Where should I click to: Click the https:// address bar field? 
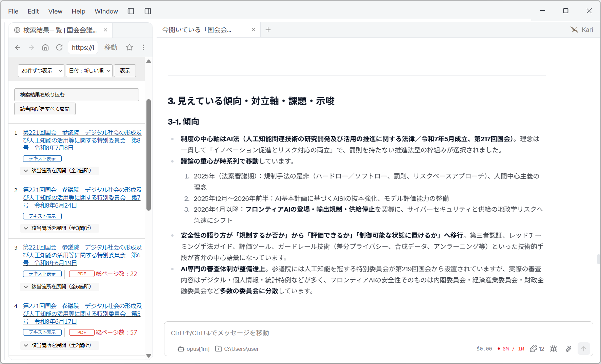tap(83, 47)
